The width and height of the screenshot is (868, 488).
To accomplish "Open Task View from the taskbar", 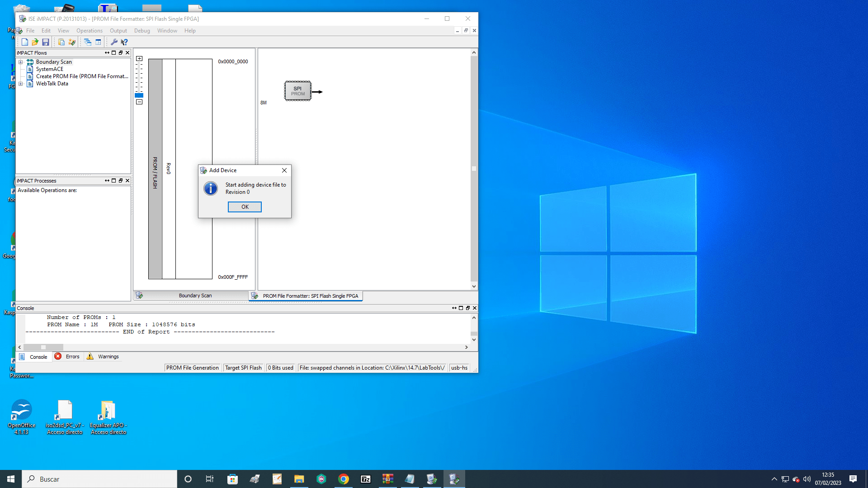I will point(210,479).
